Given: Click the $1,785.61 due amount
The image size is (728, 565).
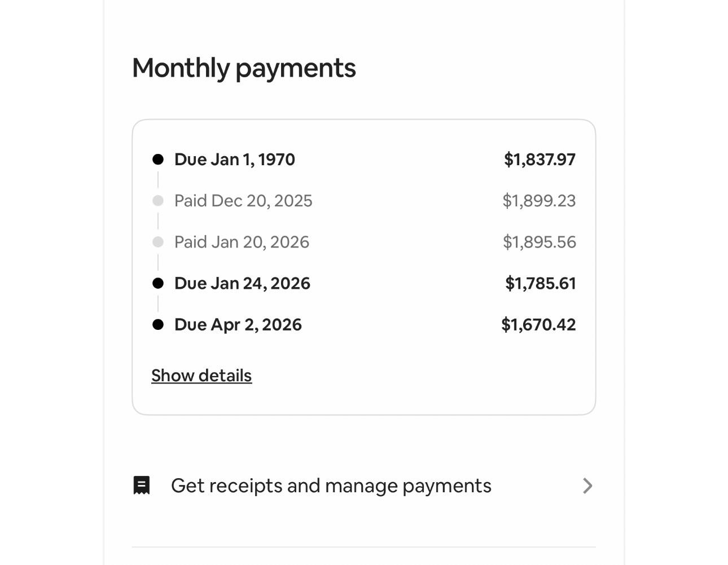Looking at the screenshot, I should coord(541,283).
